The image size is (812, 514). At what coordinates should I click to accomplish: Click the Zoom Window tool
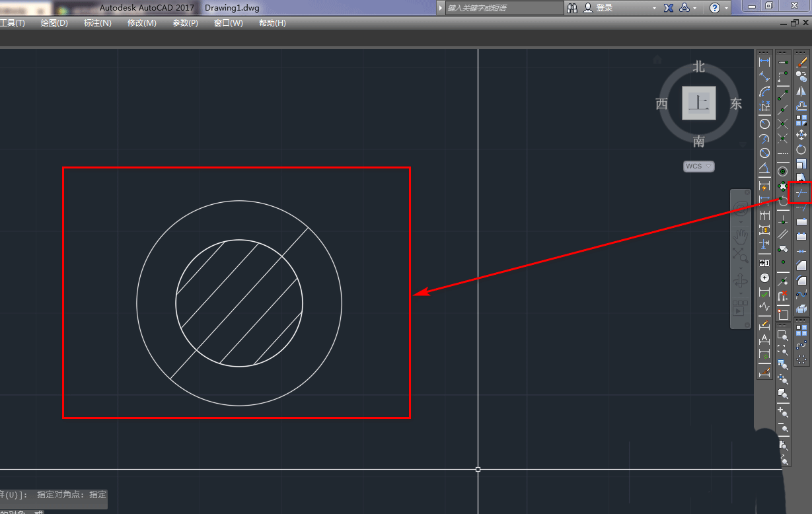(x=783, y=335)
